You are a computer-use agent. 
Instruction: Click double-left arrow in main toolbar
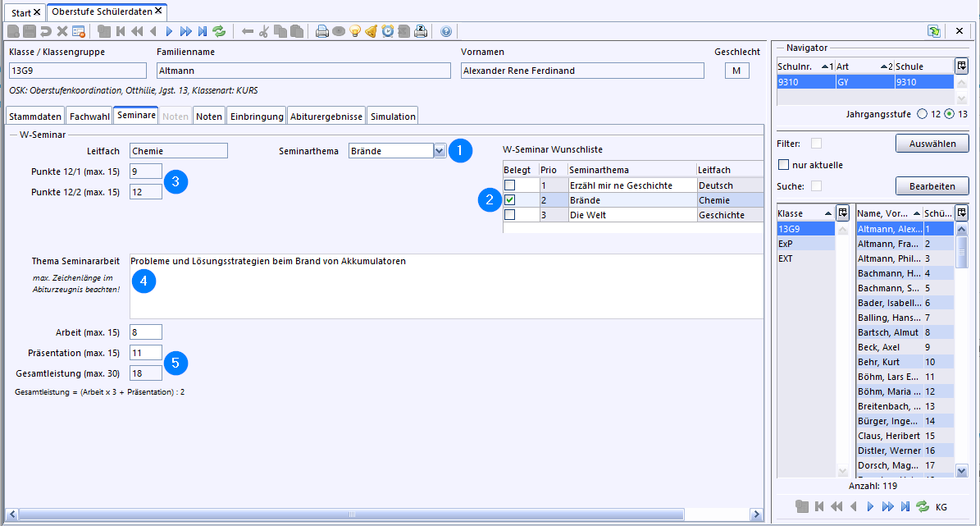click(x=137, y=31)
